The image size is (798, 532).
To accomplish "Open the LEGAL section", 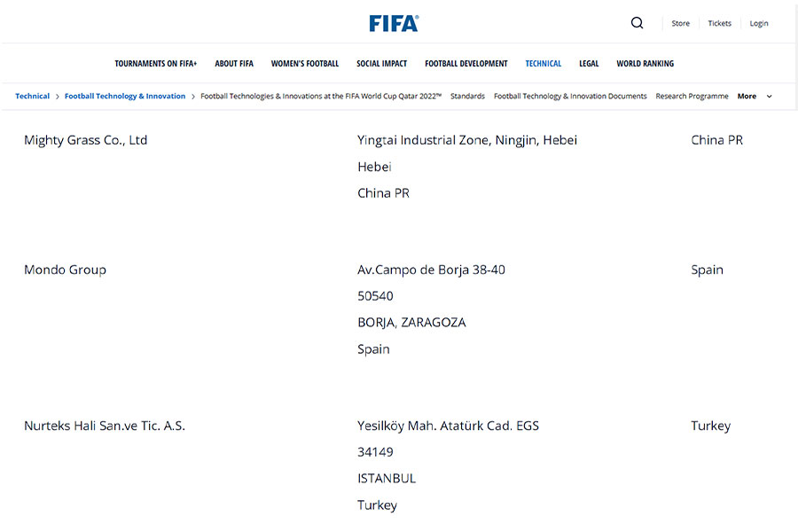I will coord(589,63).
